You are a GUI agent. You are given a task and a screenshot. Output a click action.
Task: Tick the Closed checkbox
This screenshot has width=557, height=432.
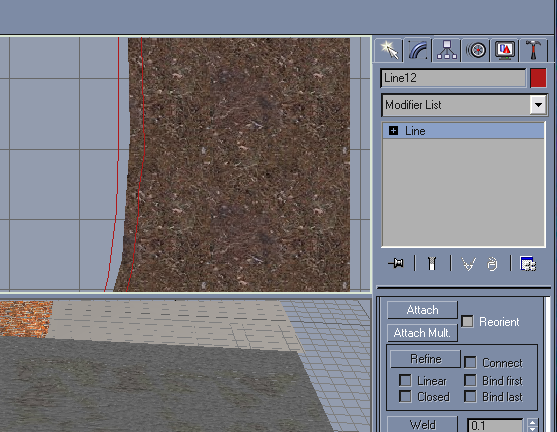405,396
